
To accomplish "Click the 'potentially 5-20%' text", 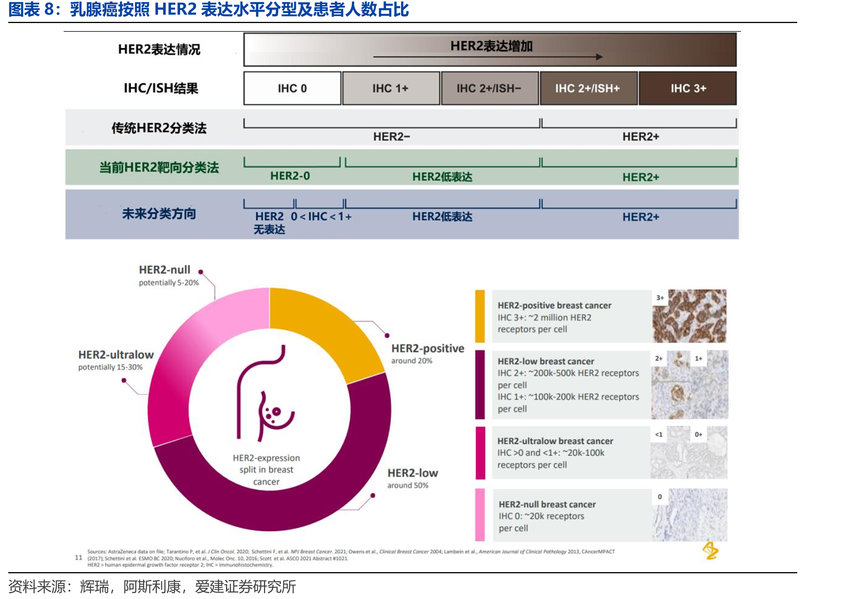I will (169, 283).
